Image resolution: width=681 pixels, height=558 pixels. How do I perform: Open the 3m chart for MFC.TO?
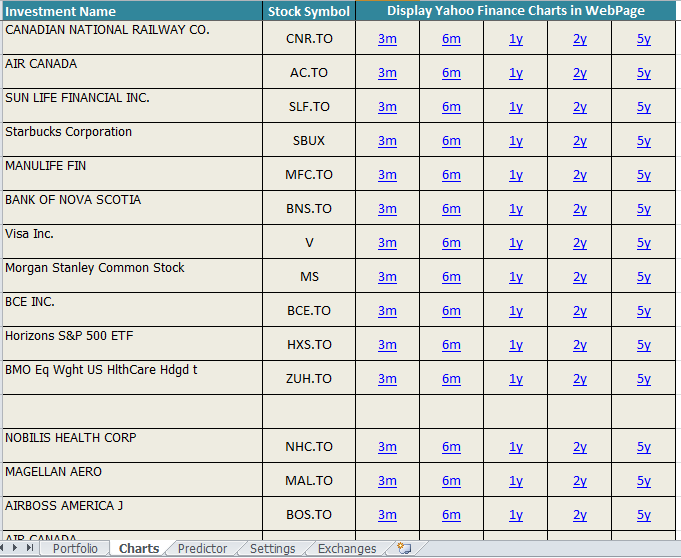pos(387,175)
